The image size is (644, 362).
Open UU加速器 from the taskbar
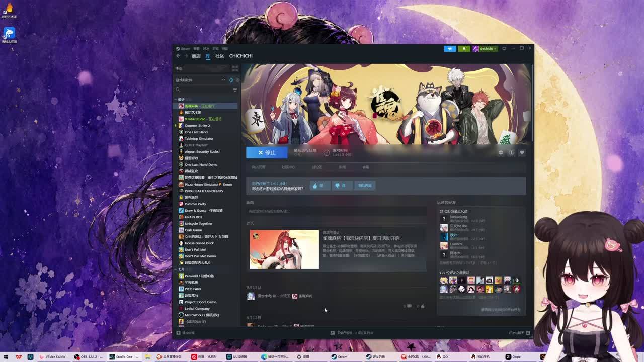tap(236, 357)
